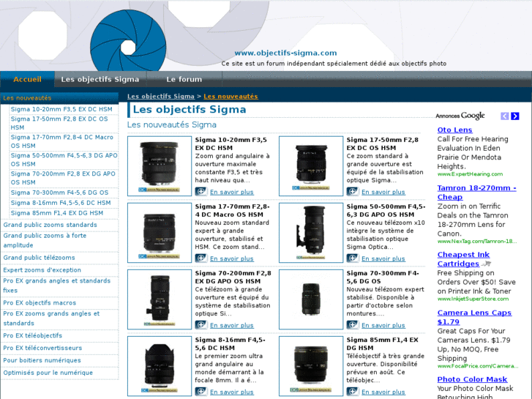Select sidebar item Sigma 70-200mm F2,8 EX DG APO
This screenshot has width=532, height=399.
pos(63,178)
